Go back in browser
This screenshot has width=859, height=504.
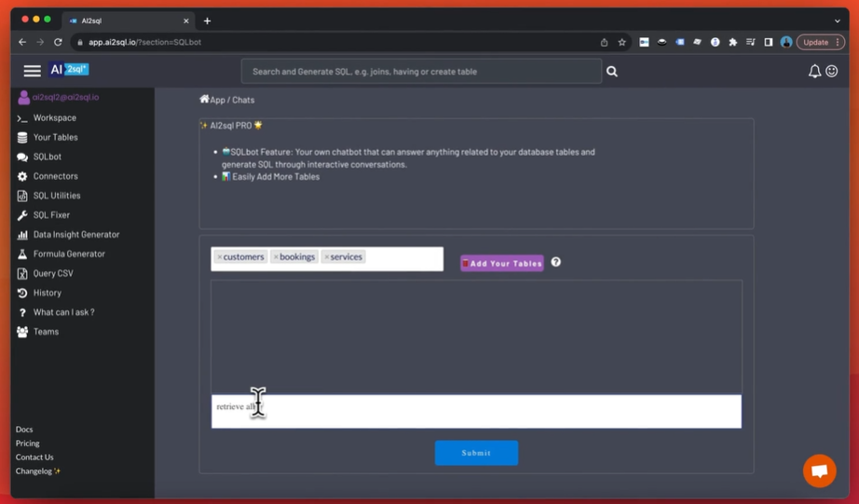[22, 42]
